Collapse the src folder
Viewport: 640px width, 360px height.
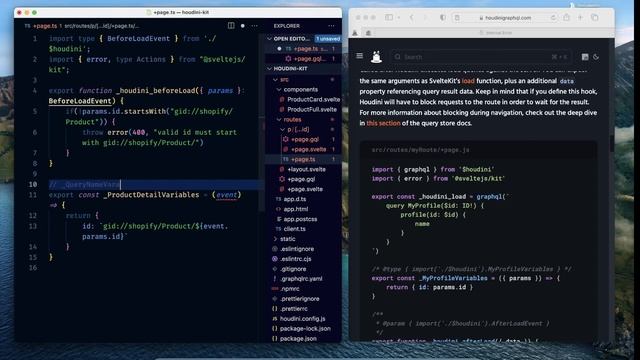click(276, 80)
